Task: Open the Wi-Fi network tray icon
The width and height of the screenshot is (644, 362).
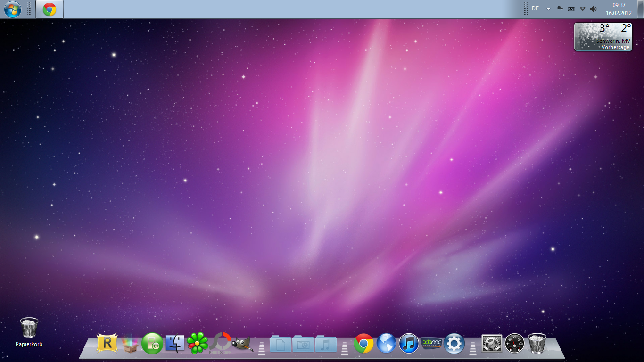Action: pyautogui.click(x=583, y=9)
